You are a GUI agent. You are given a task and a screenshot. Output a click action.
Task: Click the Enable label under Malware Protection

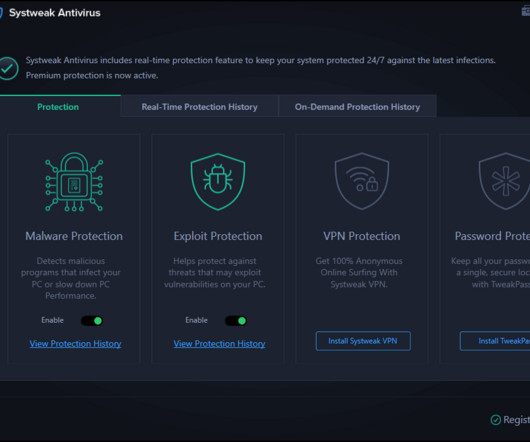point(52,320)
